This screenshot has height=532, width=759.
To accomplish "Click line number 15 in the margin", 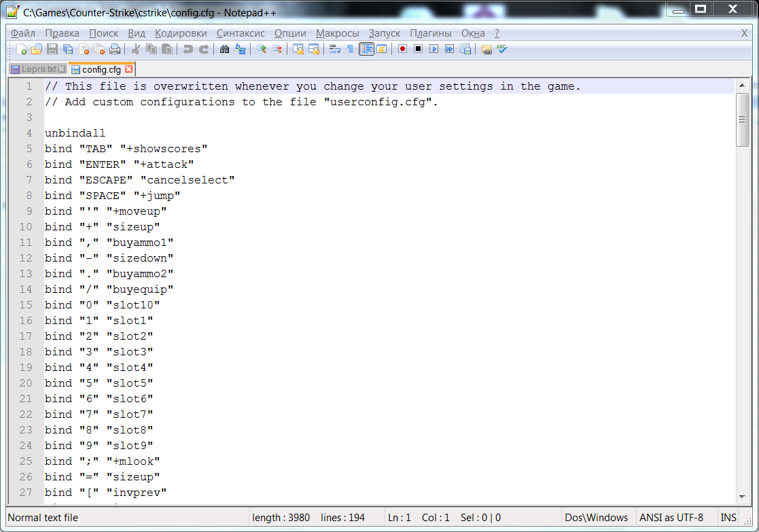I will click(26, 305).
